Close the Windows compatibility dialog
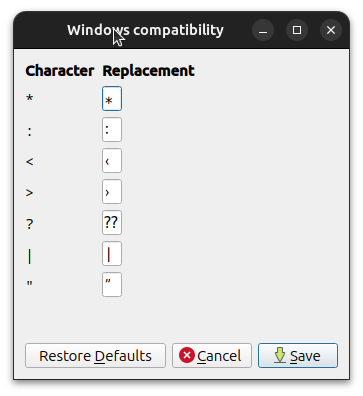Screen dimensions: 363x396 (331, 30)
